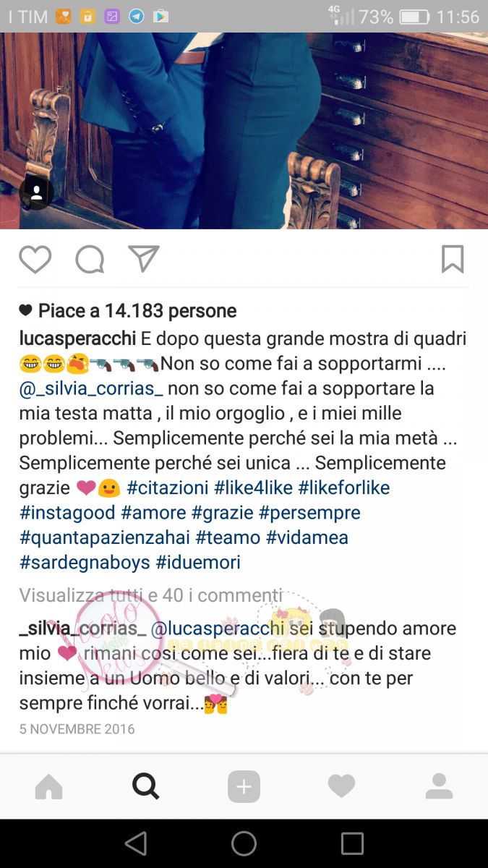Screen dimensions: 488x868
Task: Open activity heart tab in bottom bar
Action: coord(341,786)
